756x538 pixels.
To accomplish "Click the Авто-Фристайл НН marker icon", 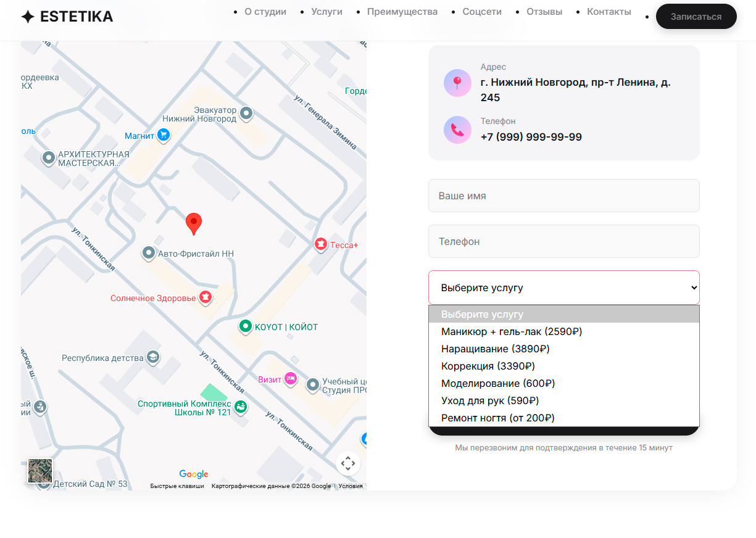I will (x=149, y=253).
